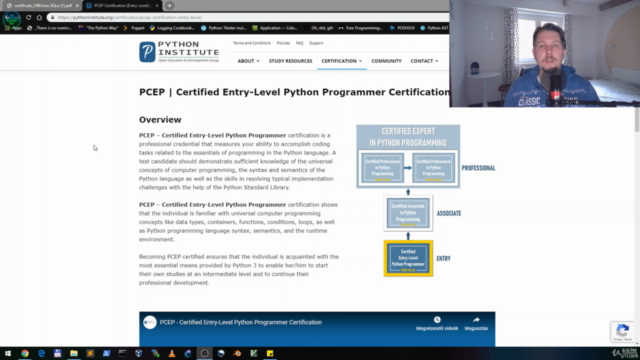
Task: Open PowerShell from the taskbar
Action: [x=107, y=353]
